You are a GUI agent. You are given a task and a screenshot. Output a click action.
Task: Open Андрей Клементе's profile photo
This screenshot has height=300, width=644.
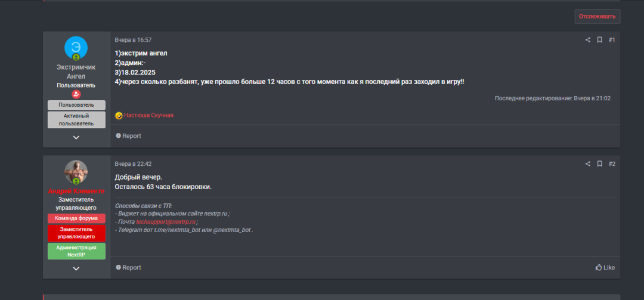pos(76,172)
